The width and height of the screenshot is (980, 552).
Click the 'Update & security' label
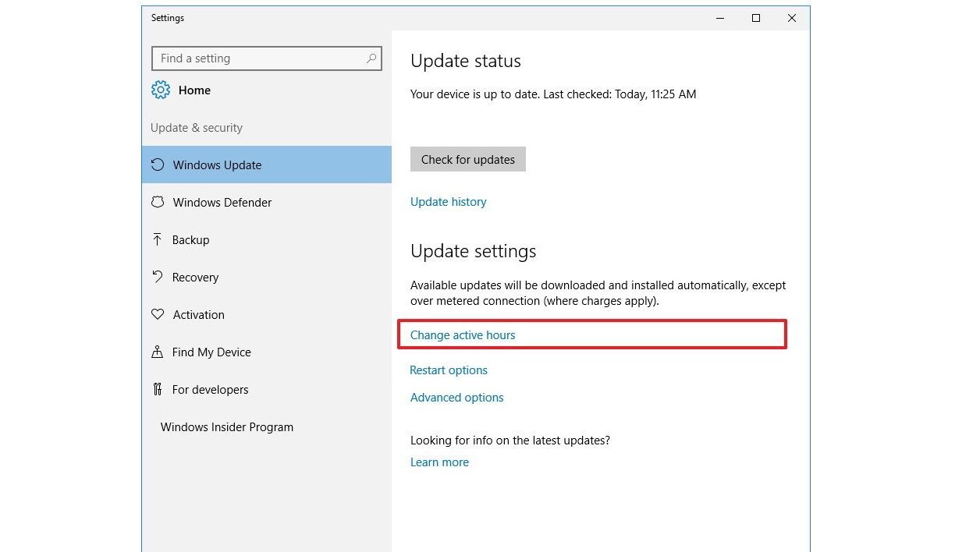pos(197,128)
